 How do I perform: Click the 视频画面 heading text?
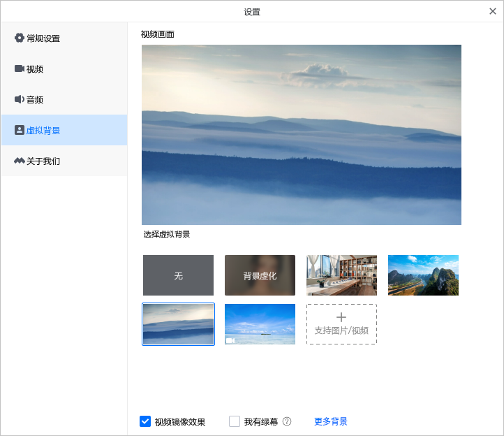[x=158, y=34]
